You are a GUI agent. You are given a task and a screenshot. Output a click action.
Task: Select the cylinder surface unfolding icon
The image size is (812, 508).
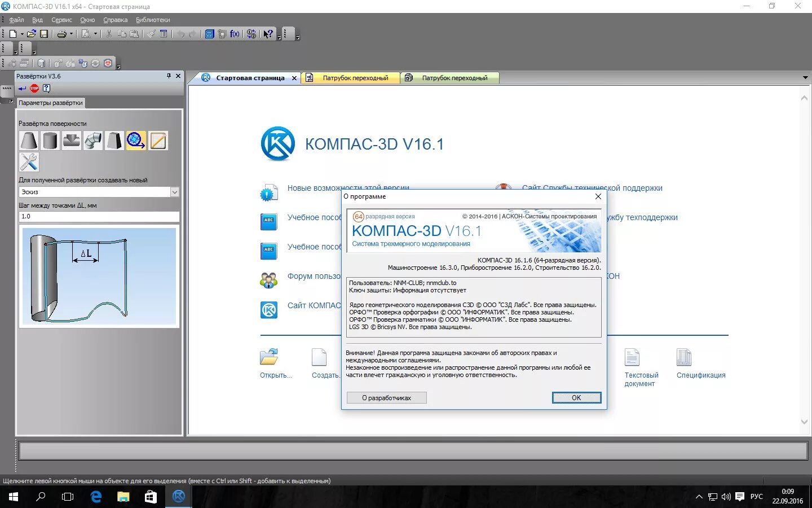(x=50, y=141)
